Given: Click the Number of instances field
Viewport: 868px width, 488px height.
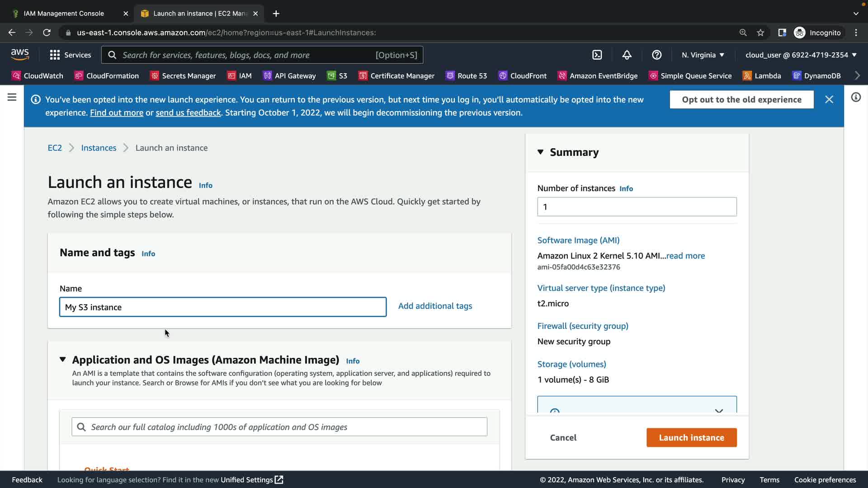Looking at the screenshot, I should (637, 206).
